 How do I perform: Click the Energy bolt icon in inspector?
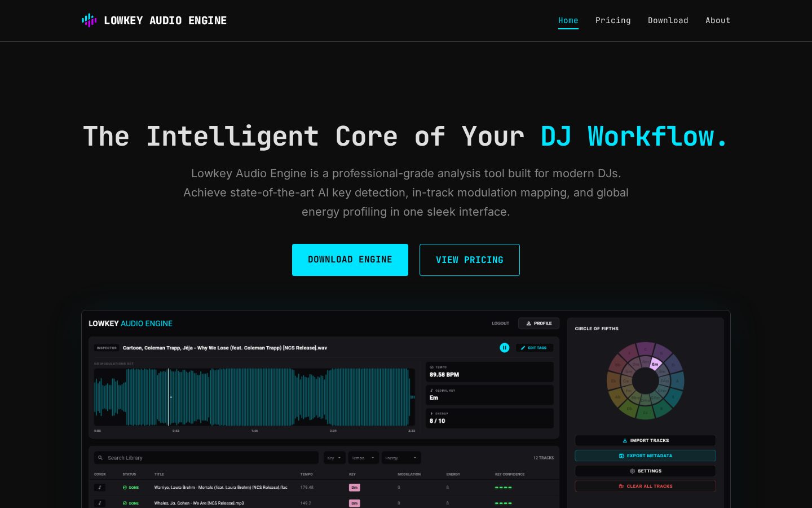[431, 413]
